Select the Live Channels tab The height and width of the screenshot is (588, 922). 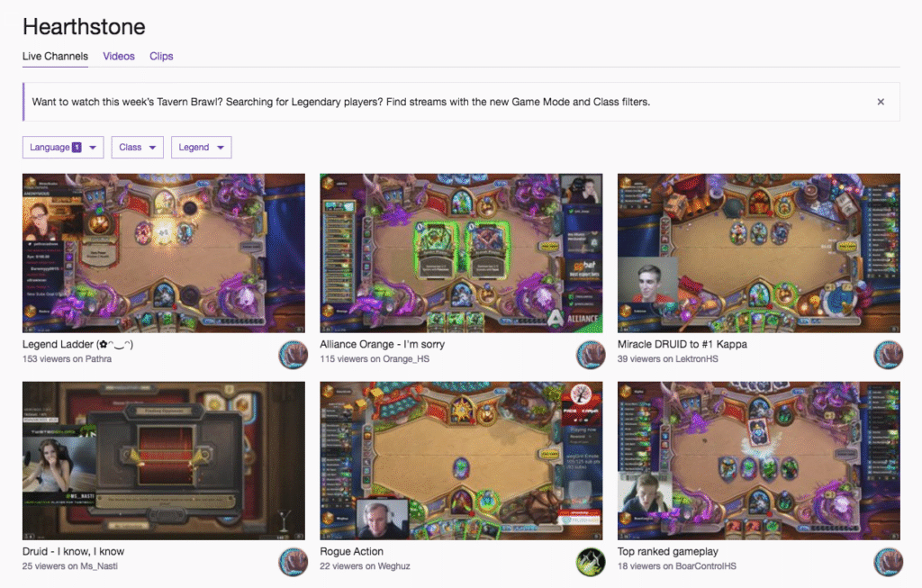click(55, 57)
